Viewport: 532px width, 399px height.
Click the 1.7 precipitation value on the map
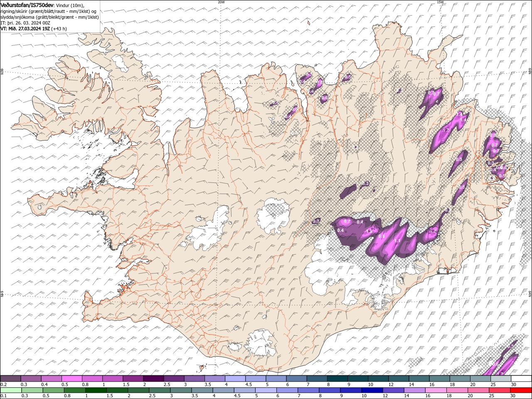446,130
